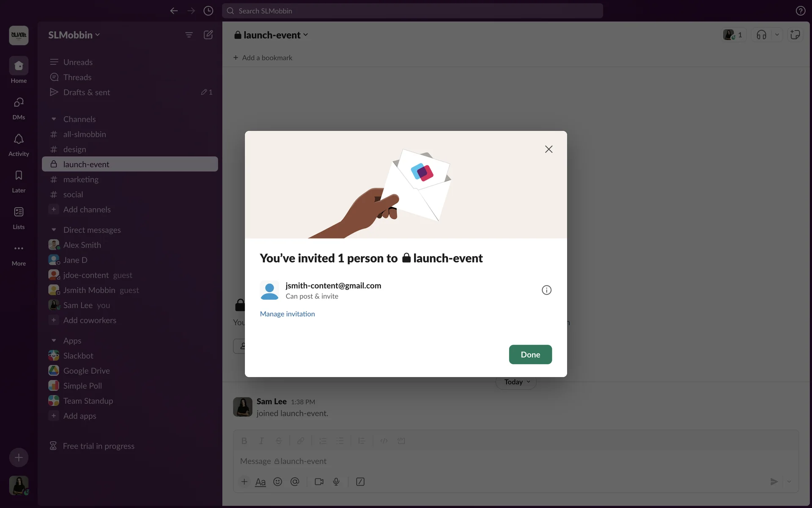Collapse the Direct messages section

pyautogui.click(x=54, y=230)
